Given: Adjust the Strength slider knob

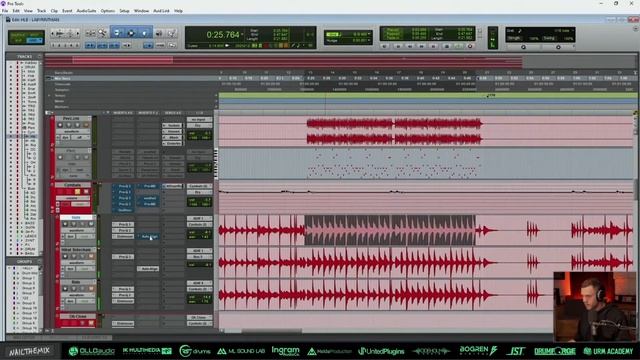Looking at the screenshot, I should (523, 47).
